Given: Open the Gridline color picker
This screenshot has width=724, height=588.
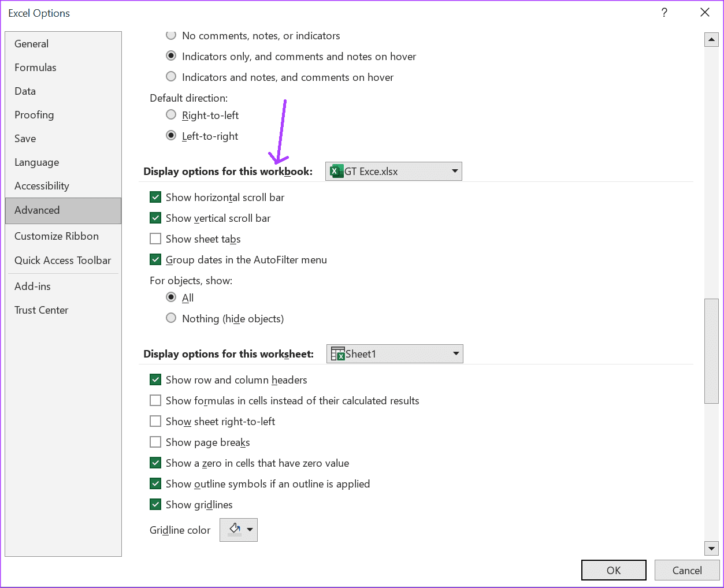Looking at the screenshot, I should pos(239,530).
